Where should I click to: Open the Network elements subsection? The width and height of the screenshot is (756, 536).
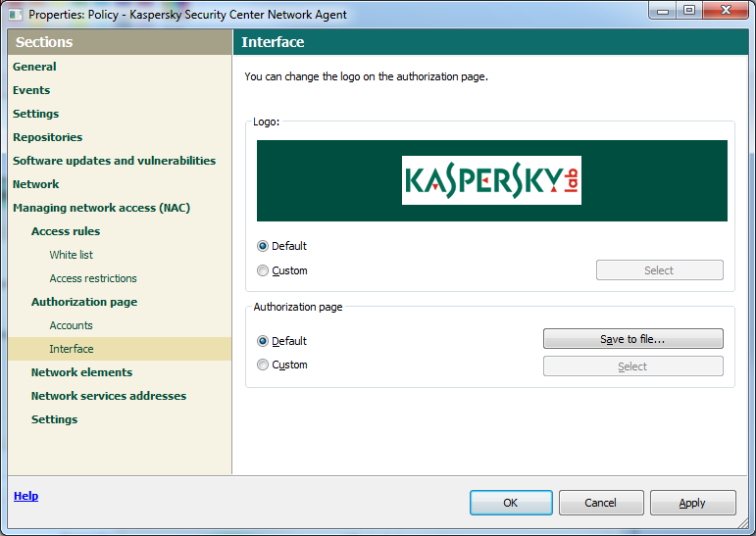click(81, 372)
